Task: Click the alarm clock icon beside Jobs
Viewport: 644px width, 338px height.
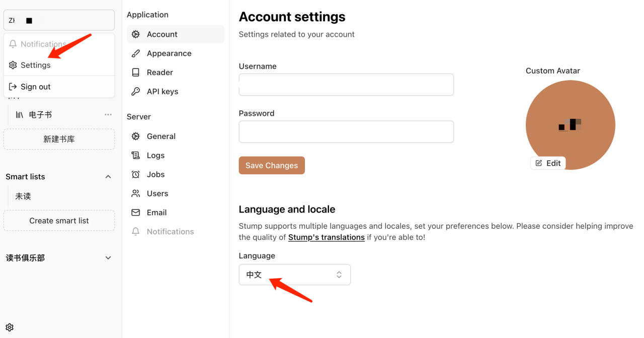Action: coord(136,175)
